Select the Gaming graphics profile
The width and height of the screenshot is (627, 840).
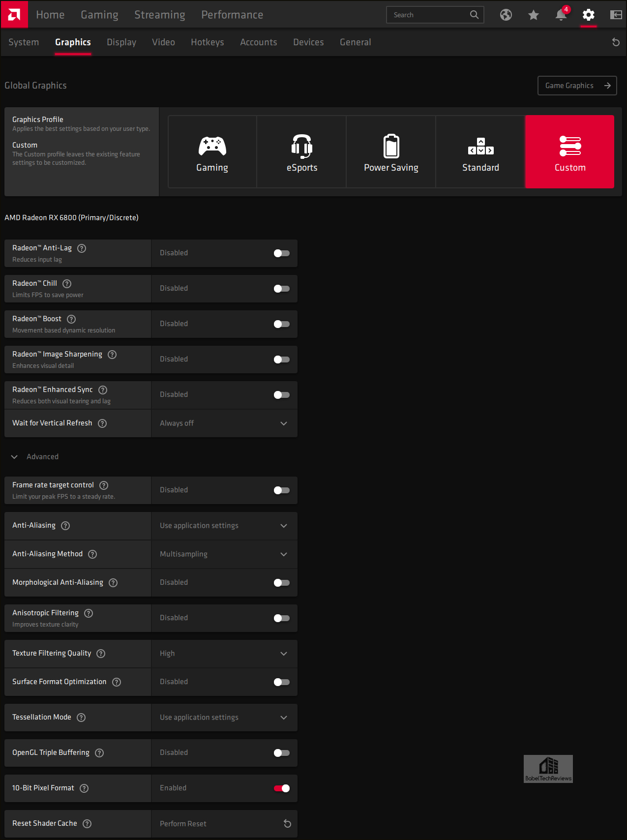point(212,152)
